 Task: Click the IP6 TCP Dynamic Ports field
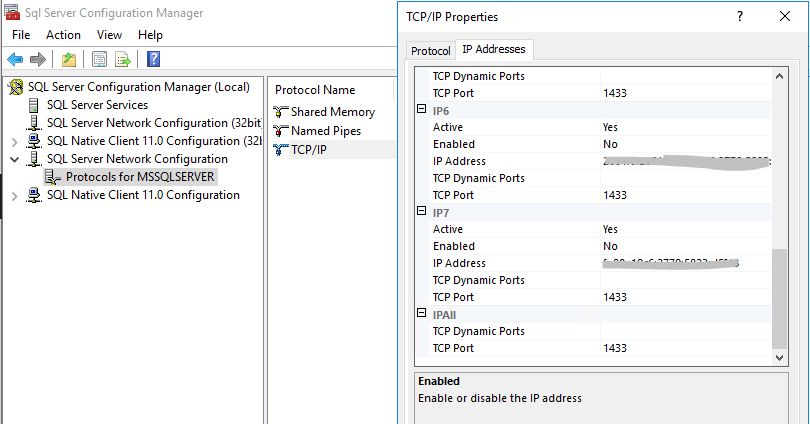pyautogui.click(x=686, y=178)
